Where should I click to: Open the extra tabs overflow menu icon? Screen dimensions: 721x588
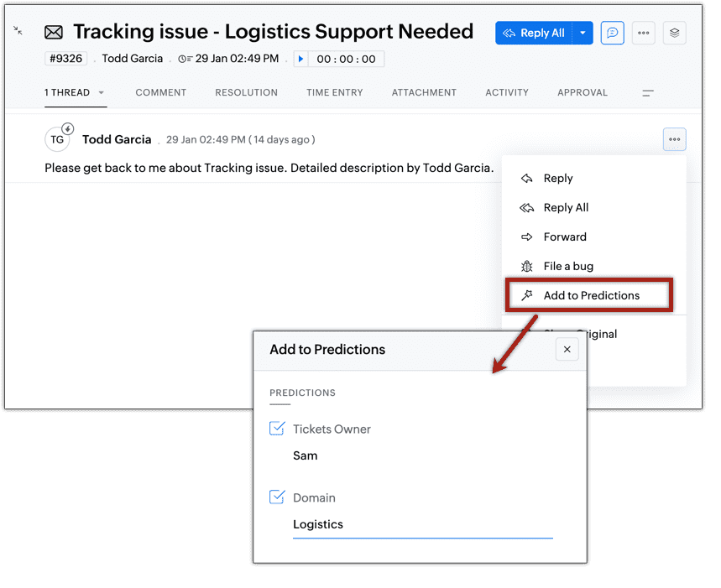647,93
